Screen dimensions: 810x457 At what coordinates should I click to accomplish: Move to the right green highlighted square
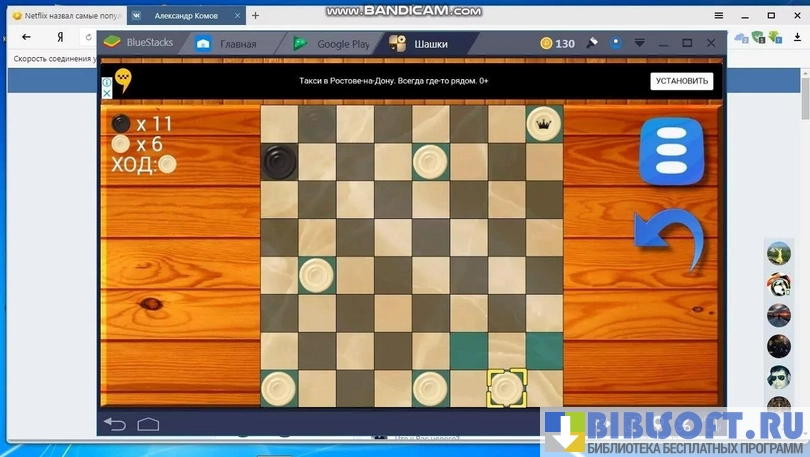544,350
